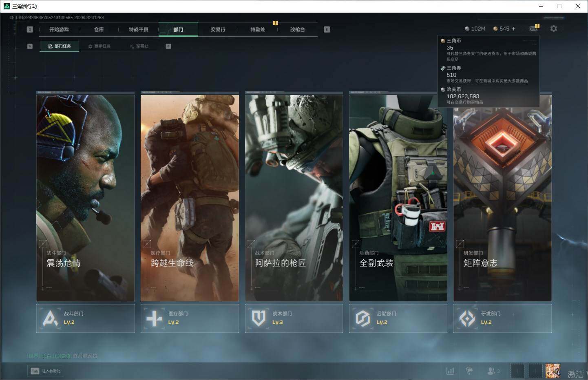Open the 特勤处 tab

pos(258,29)
